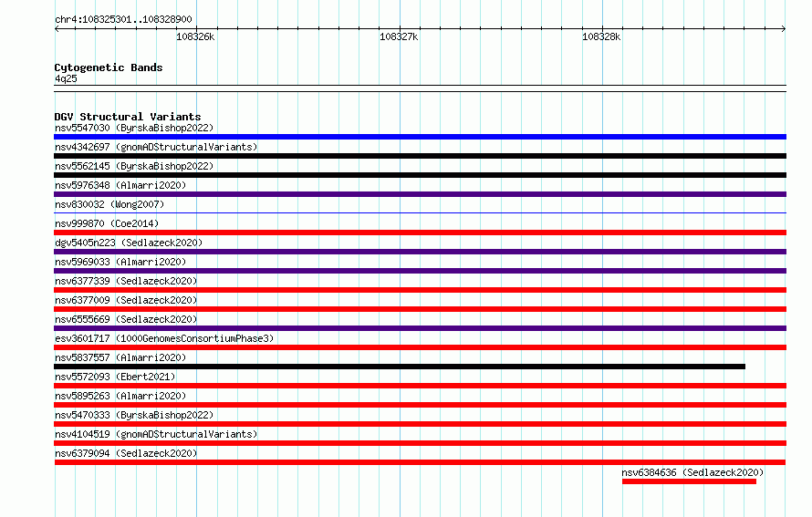Click the red bar under nsv5572093
Viewport: 812px width, 517px height.
point(420,386)
